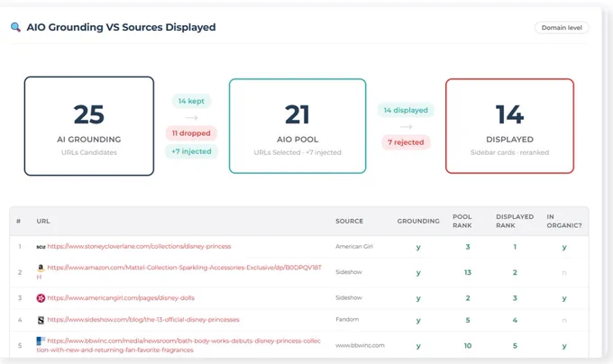Click the '14 displayed' badge

[x=406, y=110]
